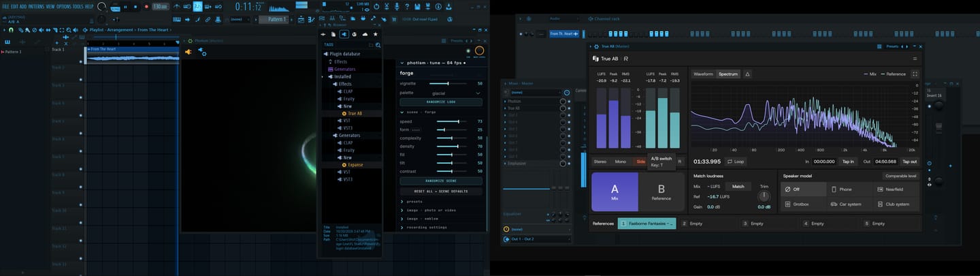The height and width of the screenshot is (276, 980).
Task: Click the fullscreen expand icon in True AB
Action: (x=915, y=74)
